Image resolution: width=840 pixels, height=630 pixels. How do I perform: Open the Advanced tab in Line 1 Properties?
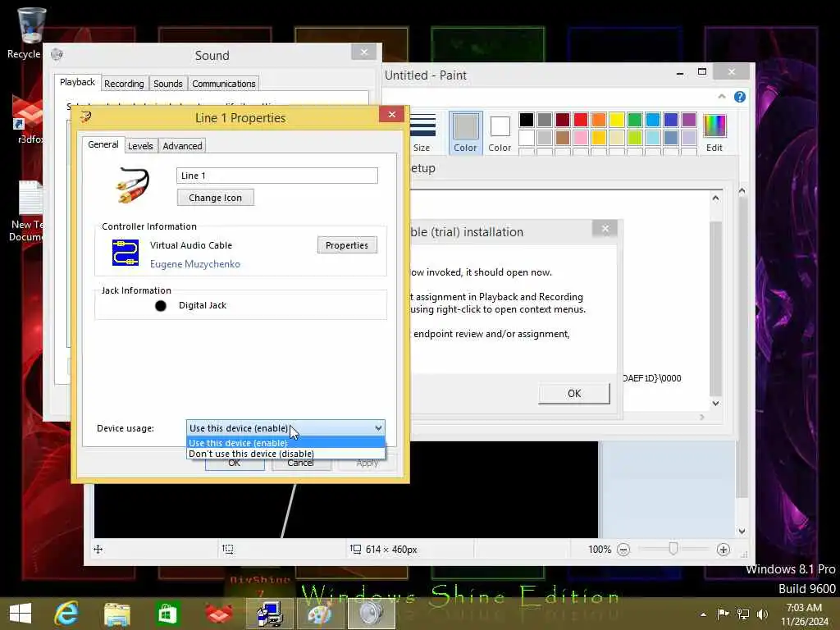182,146
